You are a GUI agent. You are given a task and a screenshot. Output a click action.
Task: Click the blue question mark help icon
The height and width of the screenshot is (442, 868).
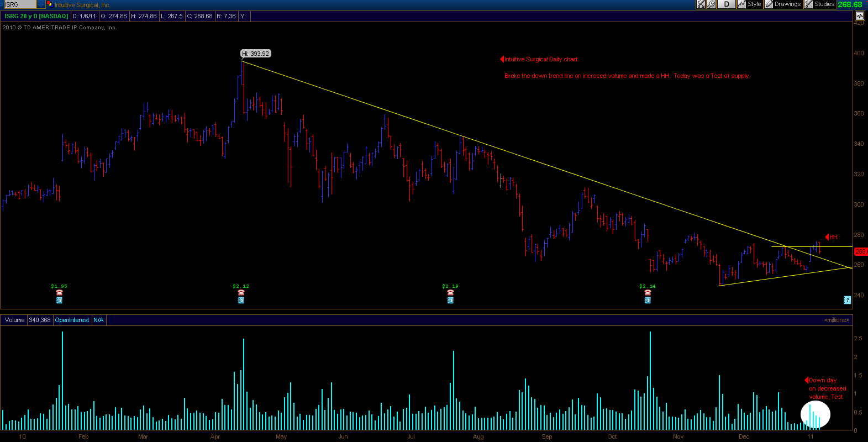pyautogui.click(x=847, y=300)
